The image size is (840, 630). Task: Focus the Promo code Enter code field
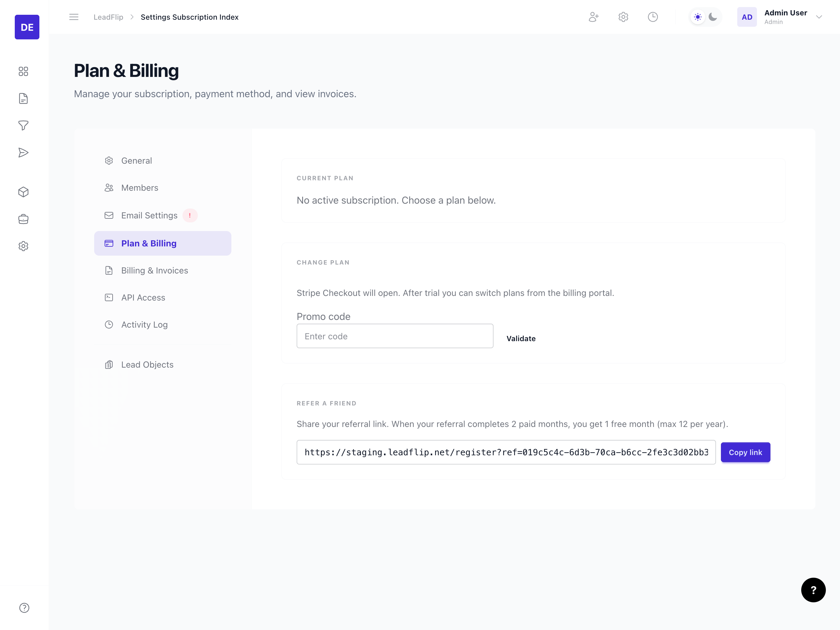coord(394,336)
